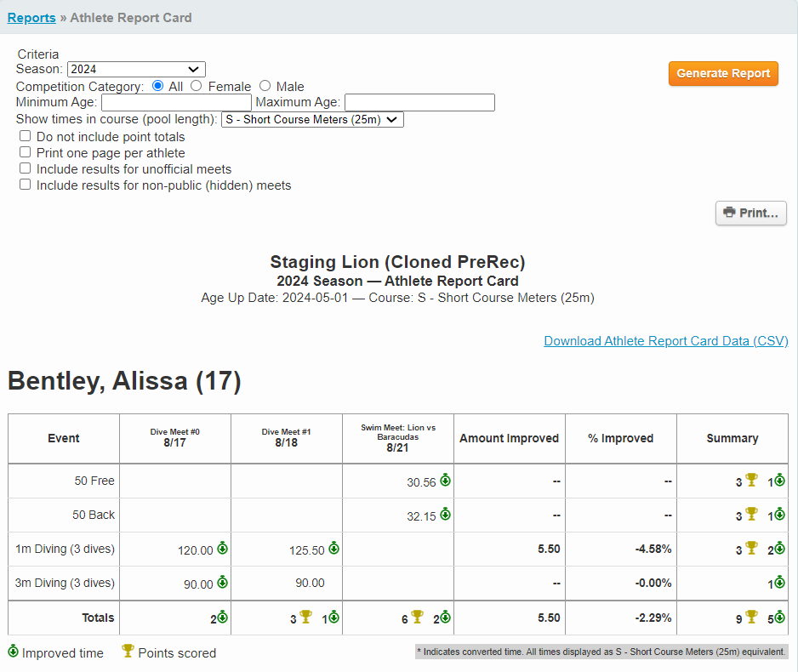Click the green improved time icon beside 125.50
This screenshot has height=672, width=798.
(x=333, y=549)
